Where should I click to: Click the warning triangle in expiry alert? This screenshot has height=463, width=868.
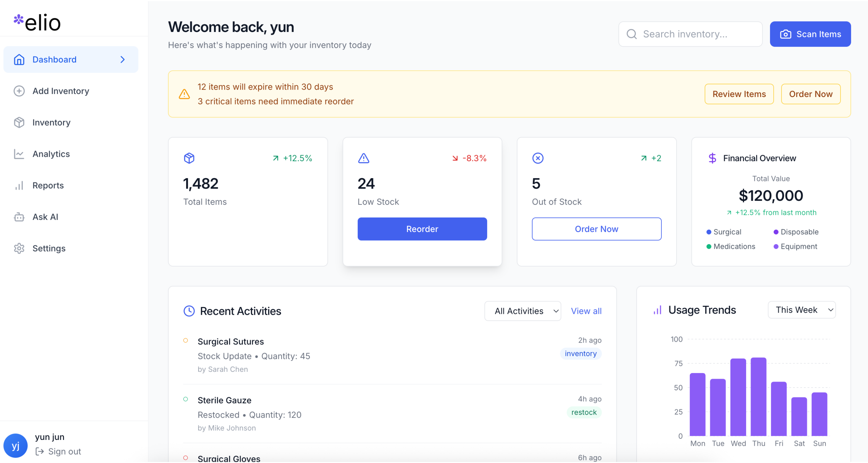pos(184,94)
